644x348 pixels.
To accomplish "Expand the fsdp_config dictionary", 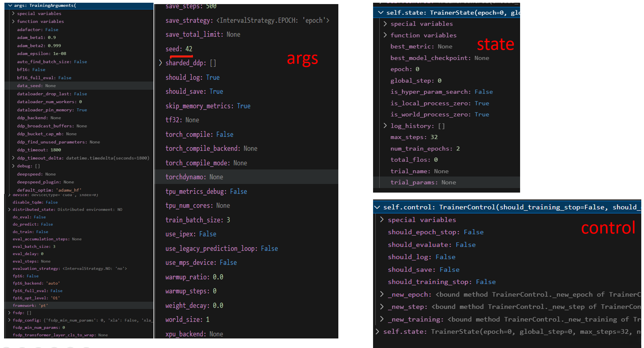I will click(9, 320).
